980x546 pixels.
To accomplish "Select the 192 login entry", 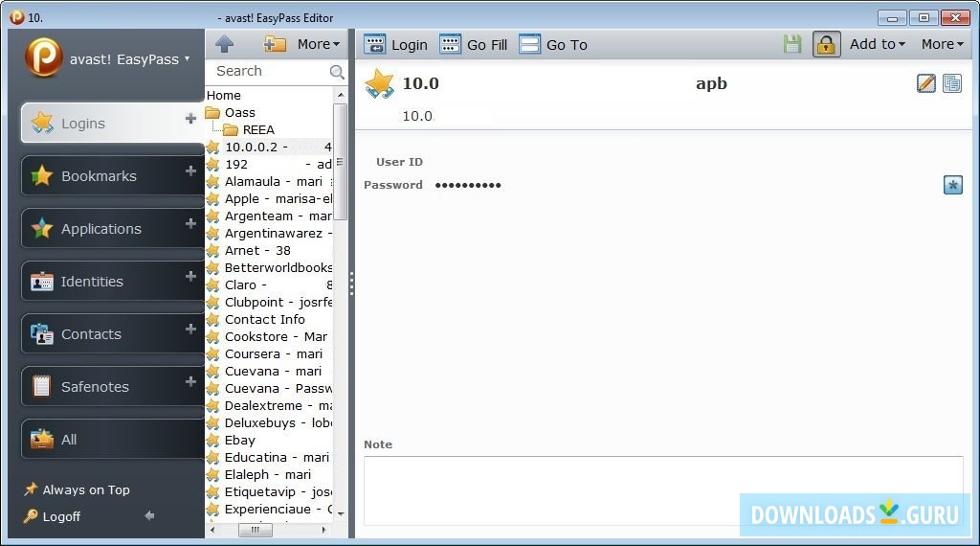I will 269,165.
